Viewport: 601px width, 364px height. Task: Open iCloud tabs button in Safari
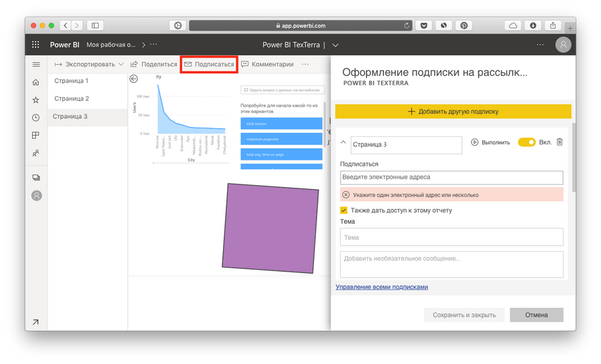[513, 25]
